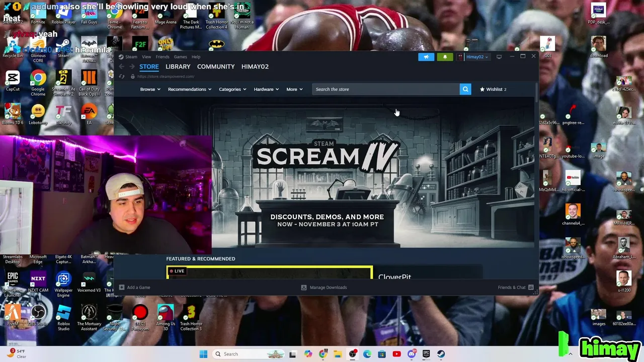This screenshot has width=644, height=362.
Task: Click the Add a Game link
Action: [138, 287]
